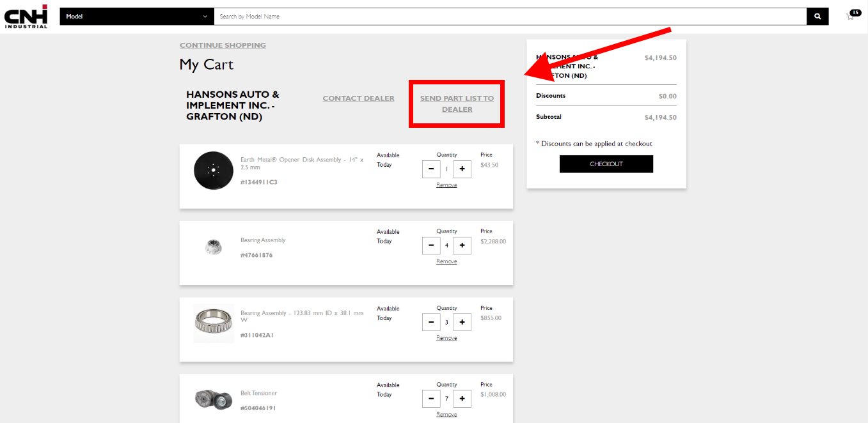
Task: Open the Model search type dropdown
Action: 137,17
